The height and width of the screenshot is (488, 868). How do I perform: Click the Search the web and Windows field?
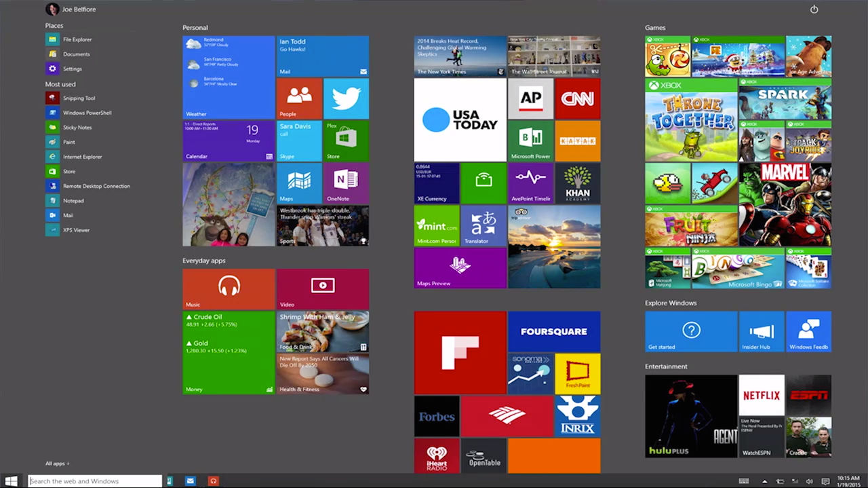click(94, 481)
